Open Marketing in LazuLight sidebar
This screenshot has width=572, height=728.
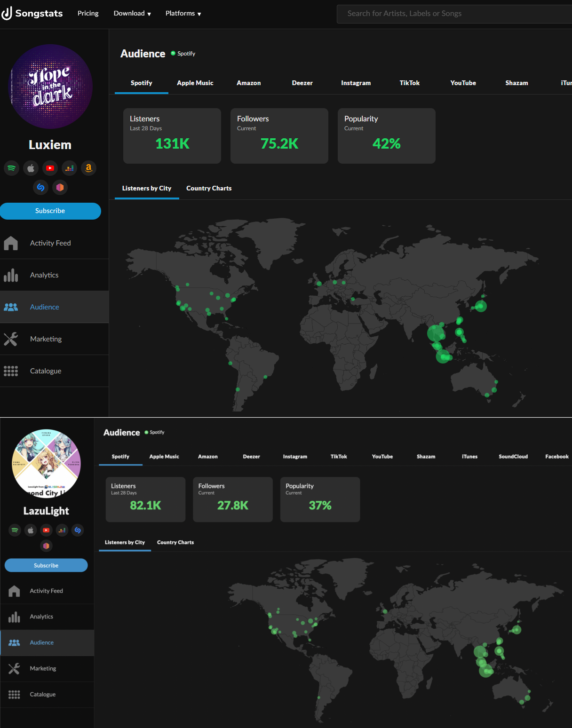pyautogui.click(x=47, y=669)
